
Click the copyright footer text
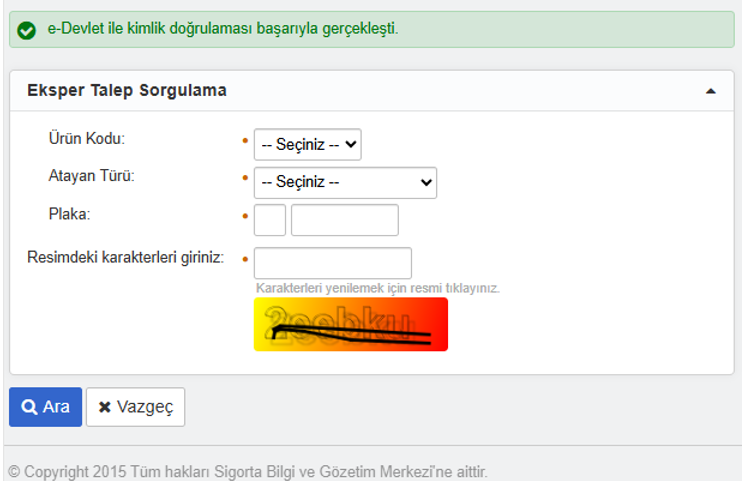tap(248, 471)
